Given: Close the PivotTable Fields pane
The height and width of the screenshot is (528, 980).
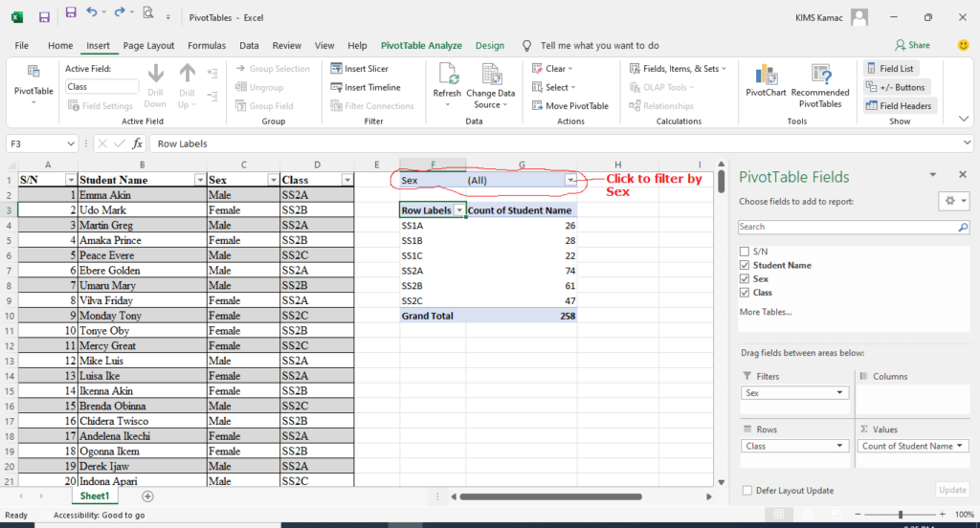Looking at the screenshot, I should (963, 175).
